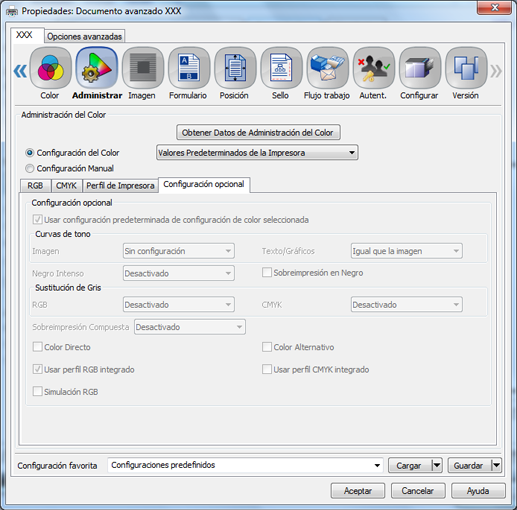Expand the Cargar button arrow
The image size is (517, 510).
click(x=437, y=465)
